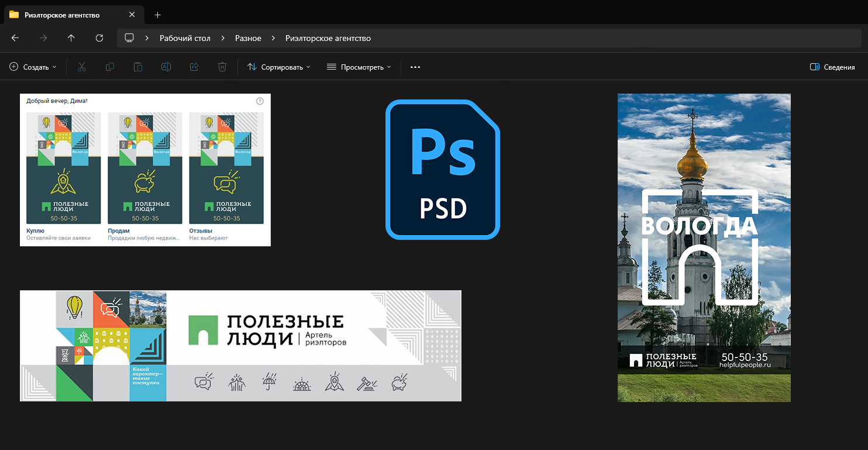Open the Просмотреть view options
The width and height of the screenshot is (868, 450).
pyautogui.click(x=359, y=67)
